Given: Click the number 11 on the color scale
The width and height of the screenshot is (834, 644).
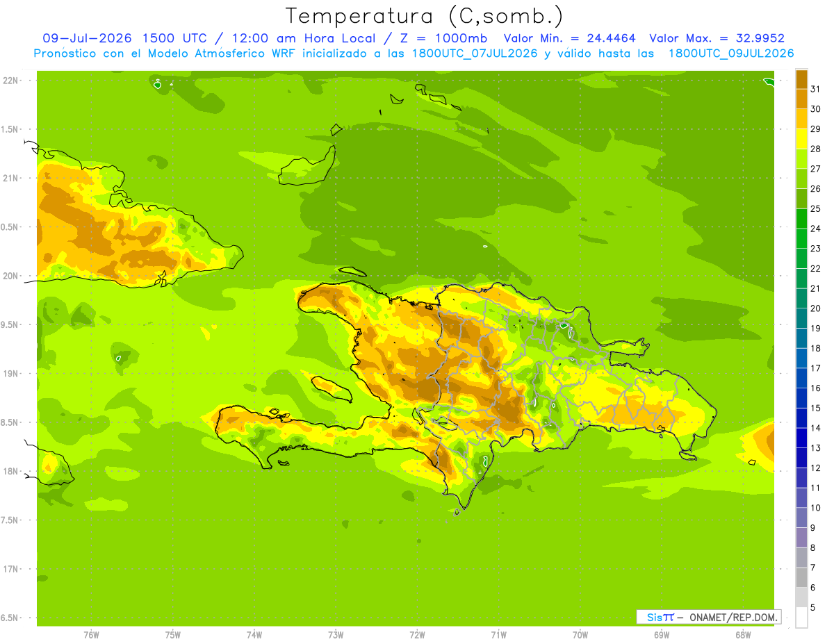Looking at the screenshot, I should click(x=816, y=488).
